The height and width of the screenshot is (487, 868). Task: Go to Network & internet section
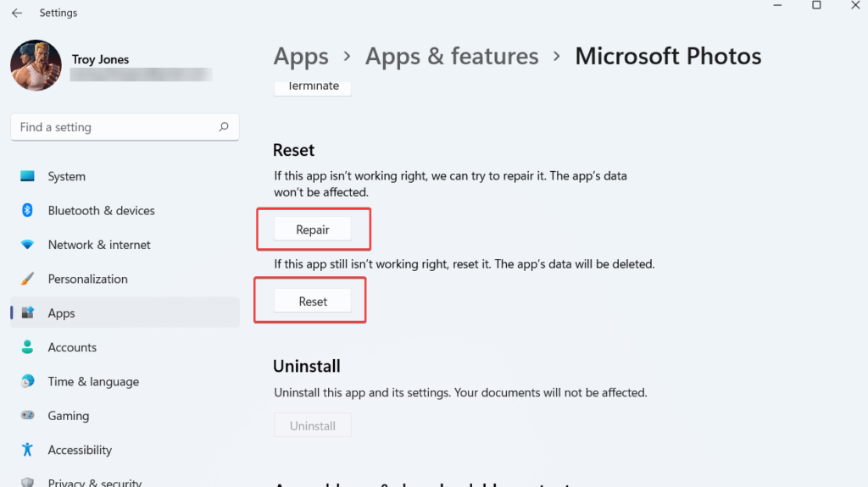point(125,245)
